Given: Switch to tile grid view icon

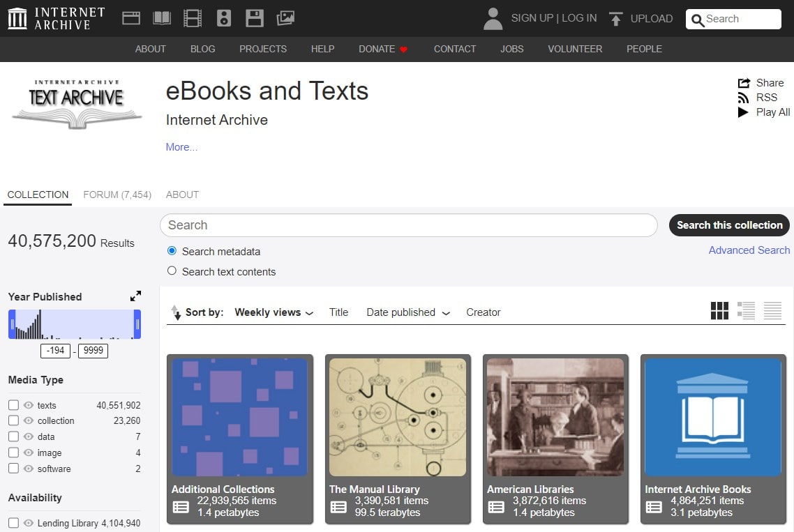Looking at the screenshot, I should (719, 311).
